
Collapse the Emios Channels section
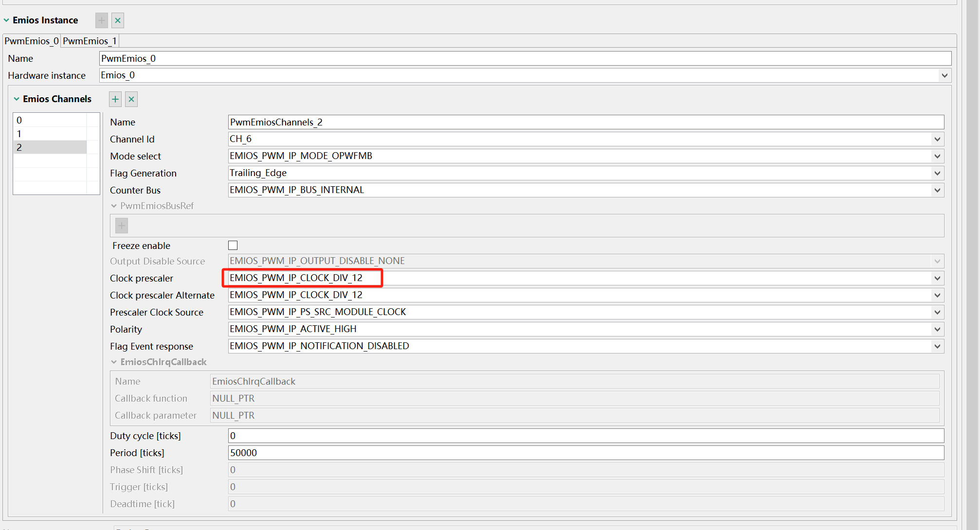(17, 99)
